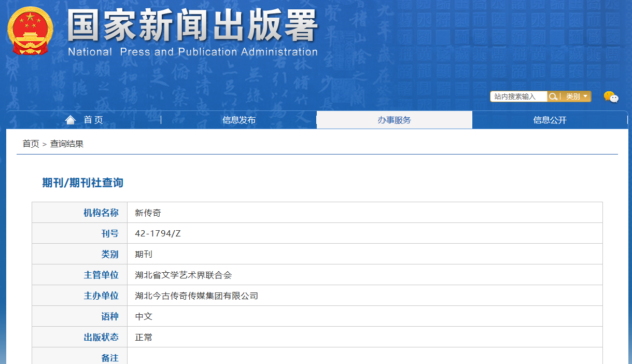
Task: Click the 主管单位 row label
Action: click(101, 275)
